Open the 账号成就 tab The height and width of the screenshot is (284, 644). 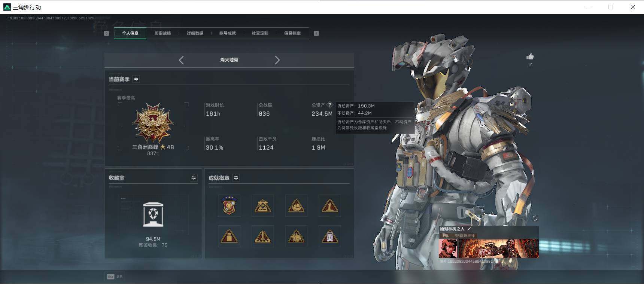point(228,33)
